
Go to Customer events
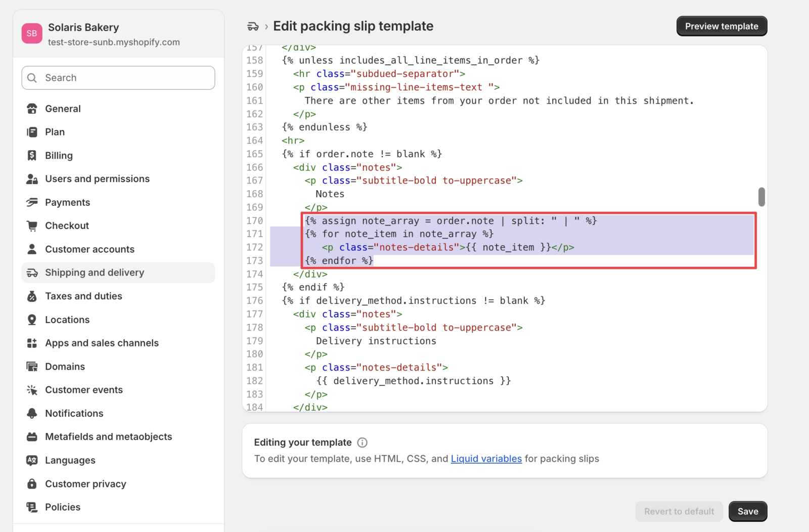[x=118, y=390]
